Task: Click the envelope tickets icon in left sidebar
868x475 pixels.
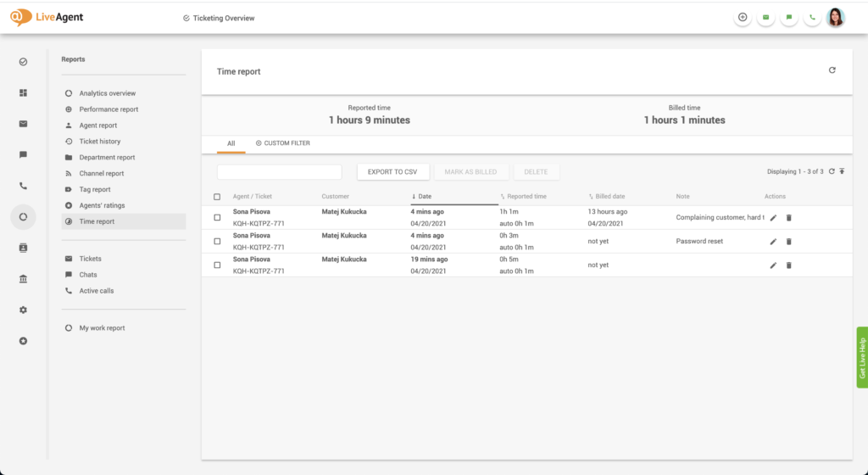Action: (x=23, y=124)
